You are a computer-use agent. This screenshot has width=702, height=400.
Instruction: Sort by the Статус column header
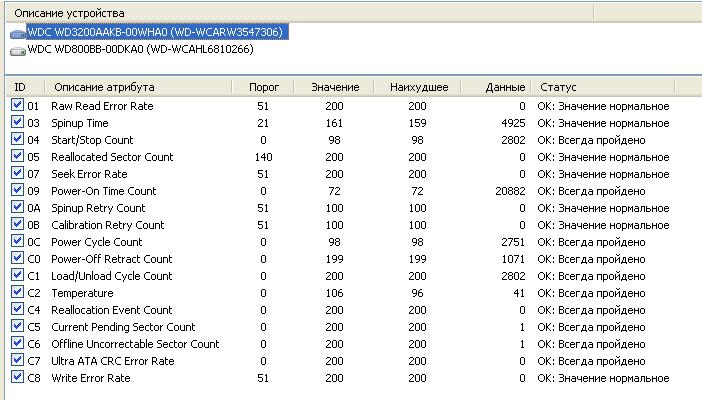click(x=603, y=87)
